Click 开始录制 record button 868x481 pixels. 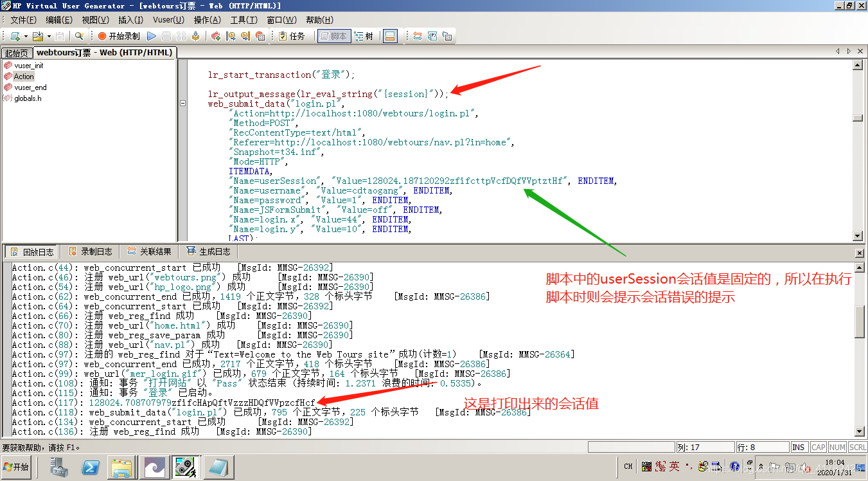pos(118,36)
